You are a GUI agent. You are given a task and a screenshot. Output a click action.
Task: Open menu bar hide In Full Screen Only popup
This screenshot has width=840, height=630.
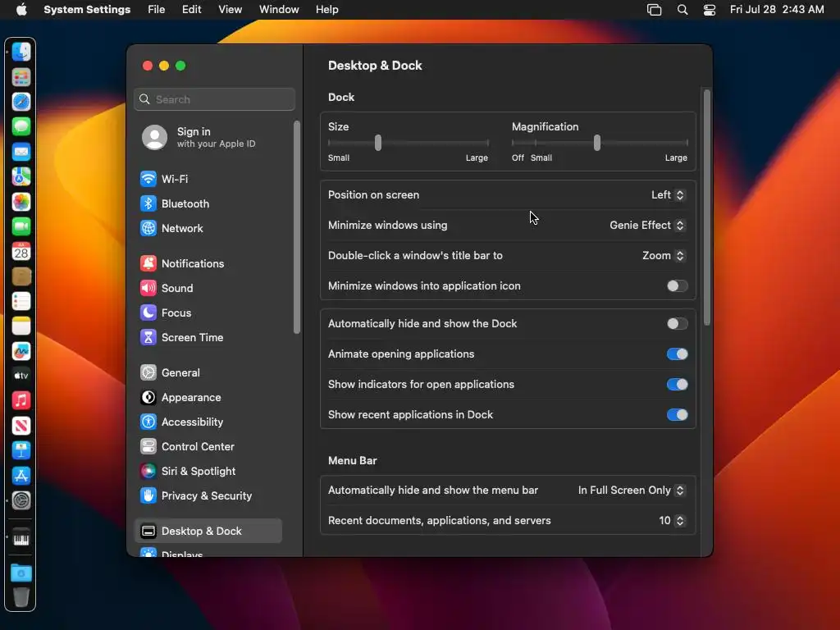(x=632, y=491)
